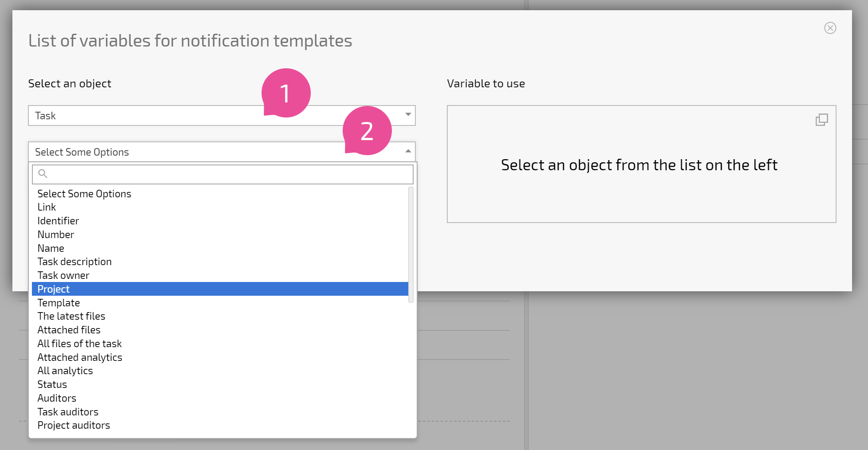Choose Task description from the list
Screen dimensions: 868x450
pos(220,262)
